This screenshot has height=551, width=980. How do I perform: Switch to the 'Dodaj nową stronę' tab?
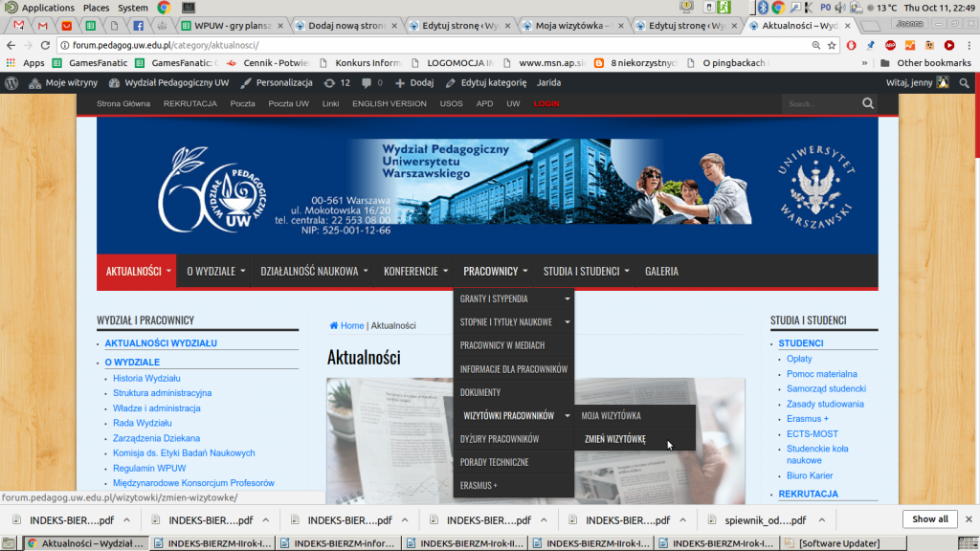pyautogui.click(x=345, y=26)
